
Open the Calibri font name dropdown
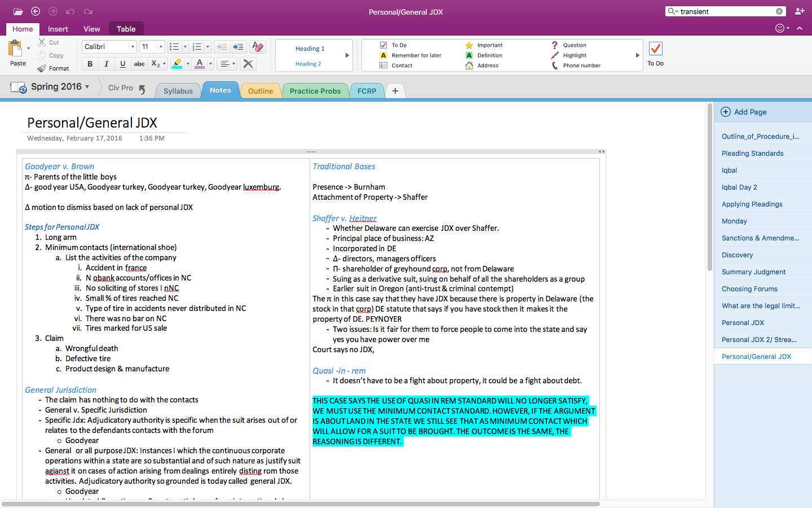[x=133, y=47]
